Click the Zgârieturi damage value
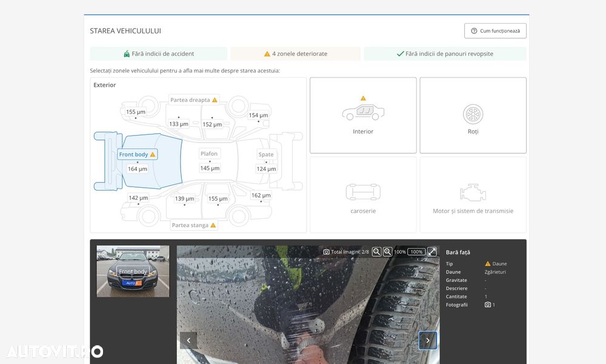The width and height of the screenshot is (606, 364). (x=495, y=272)
